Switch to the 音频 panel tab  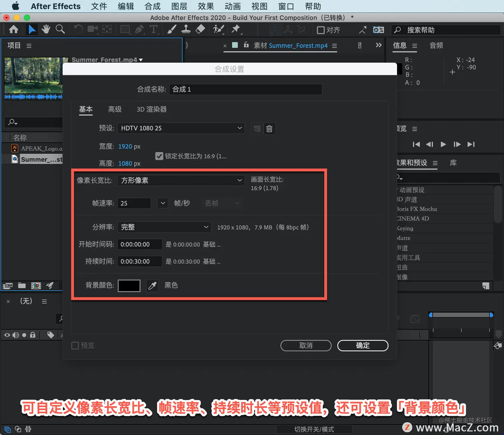coord(436,45)
